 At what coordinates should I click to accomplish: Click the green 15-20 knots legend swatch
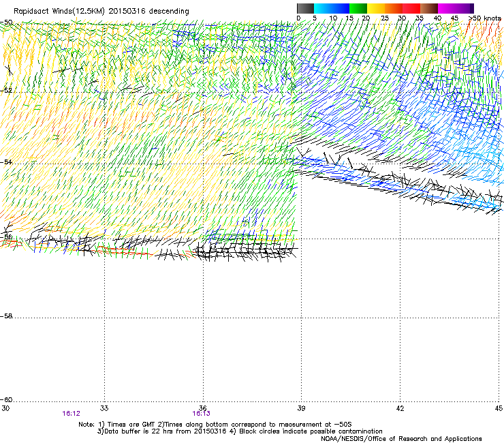pyautogui.click(x=358, y=8)
